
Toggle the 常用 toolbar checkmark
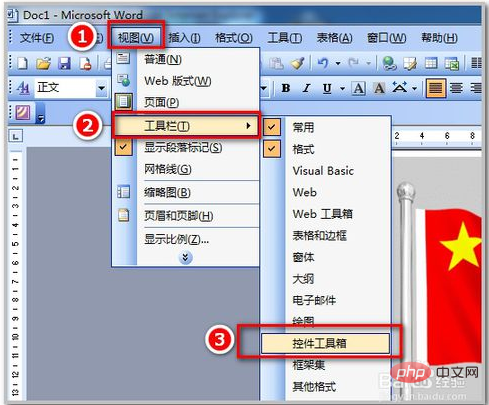(x=272, y=127)
